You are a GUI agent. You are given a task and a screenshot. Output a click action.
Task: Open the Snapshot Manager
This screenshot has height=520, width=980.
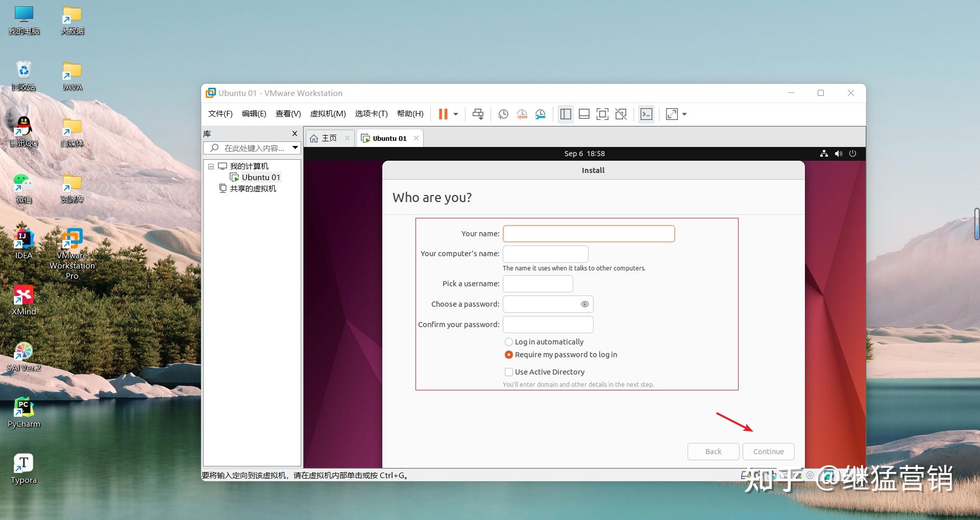(541, 114)
